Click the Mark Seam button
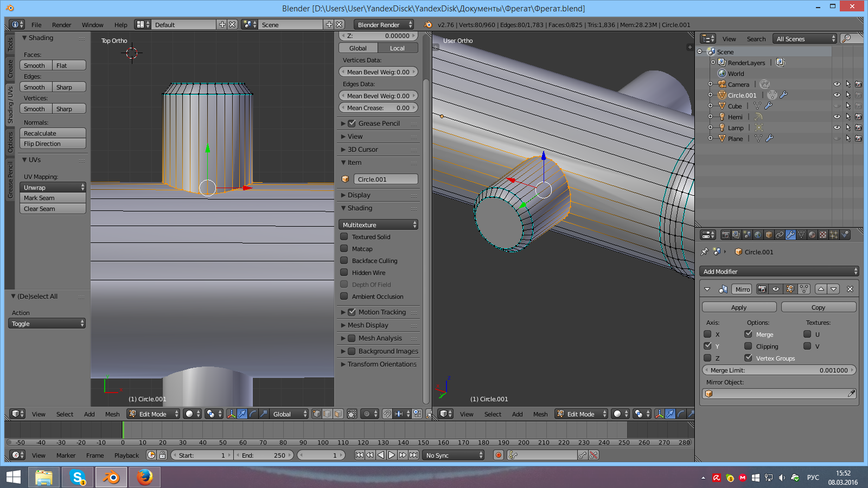The width and height of the screenshot is (868, 488). click(53, 198)
